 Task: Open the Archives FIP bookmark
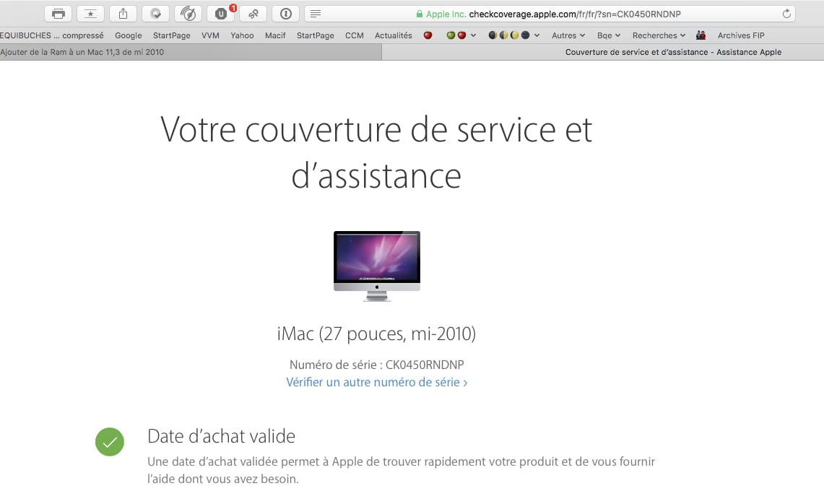[741, 35]
